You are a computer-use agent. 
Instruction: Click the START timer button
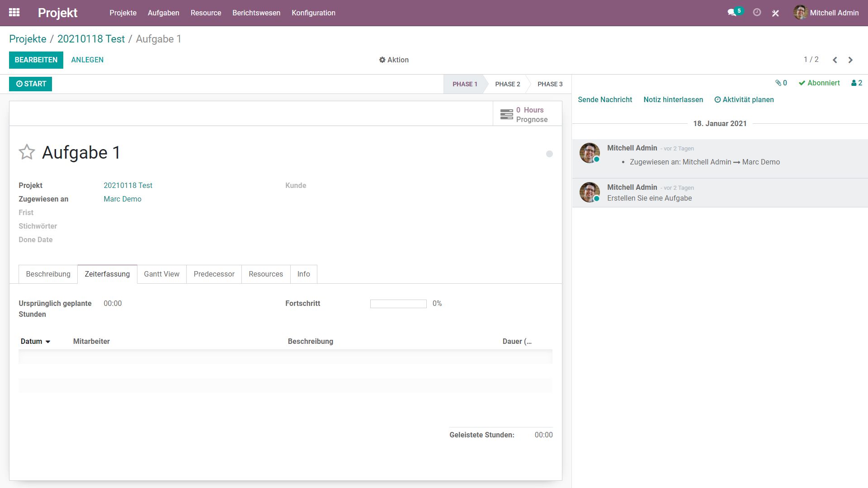tap(31, 84)
